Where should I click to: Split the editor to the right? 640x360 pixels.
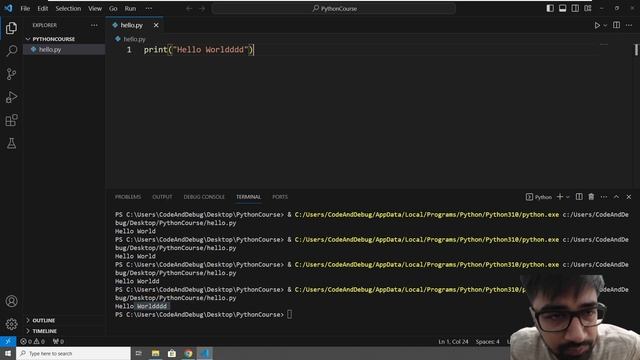[x=616, y=25]
